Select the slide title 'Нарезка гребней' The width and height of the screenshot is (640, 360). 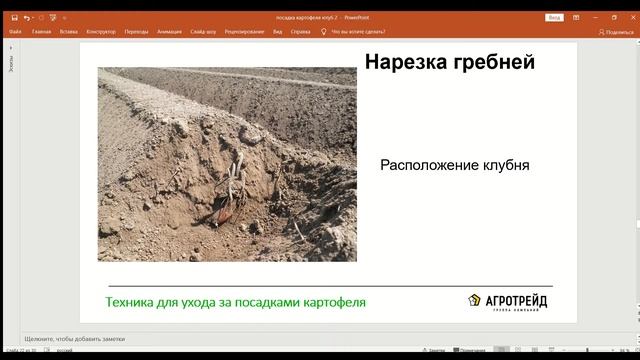tap(449, 62)
